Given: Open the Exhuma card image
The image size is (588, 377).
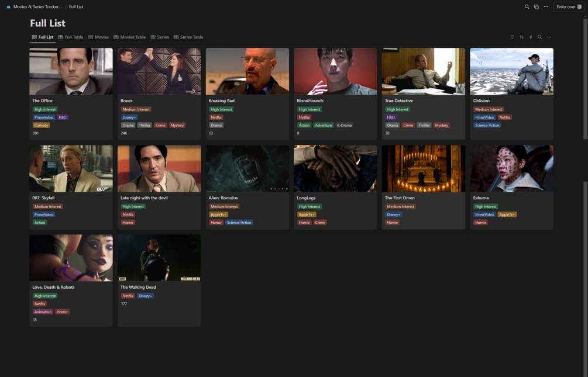Looking at the screenshot, I should click(x=511, y=169).
